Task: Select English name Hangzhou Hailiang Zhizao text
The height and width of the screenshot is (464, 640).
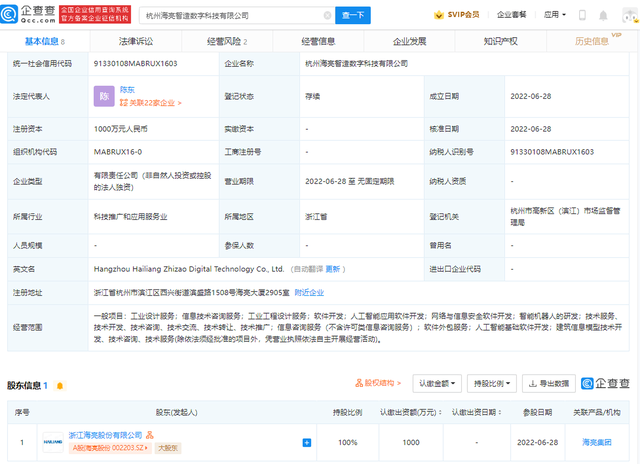Action: (x=189, y=269)
